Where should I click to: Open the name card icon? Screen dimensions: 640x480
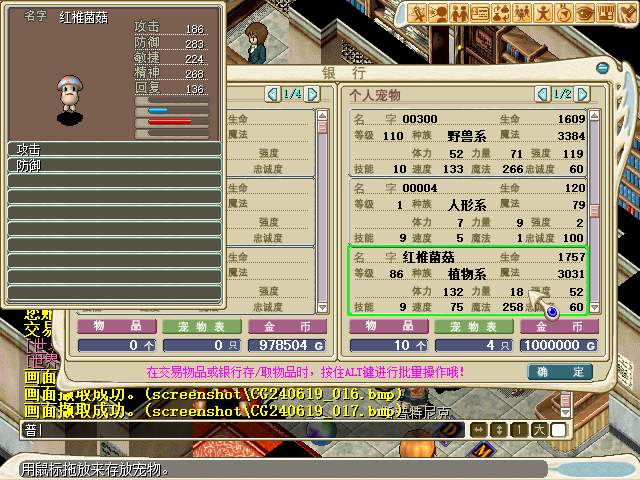pyautogui.click(x=480, y=13)
